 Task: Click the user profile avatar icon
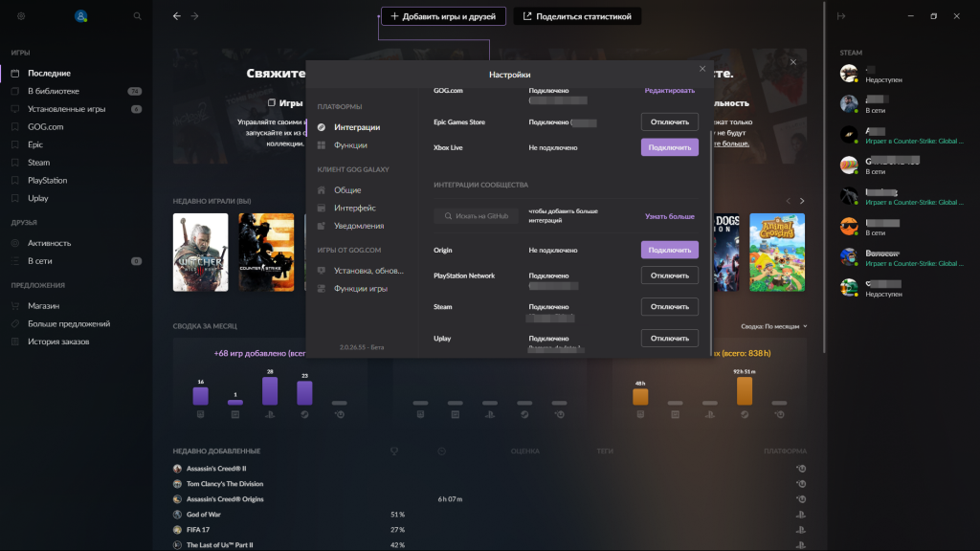click(80, 16)
